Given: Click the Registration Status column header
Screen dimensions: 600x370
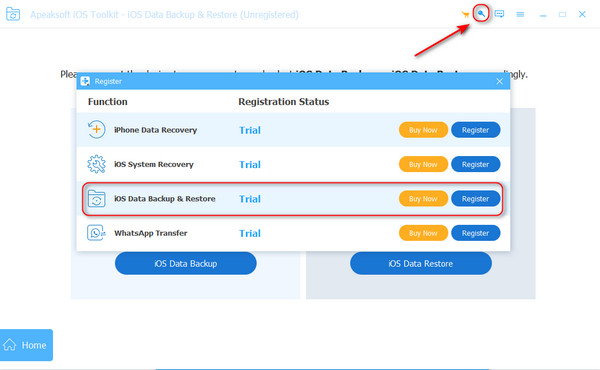Looking at the screenshot, I should [x=284, y=101].
